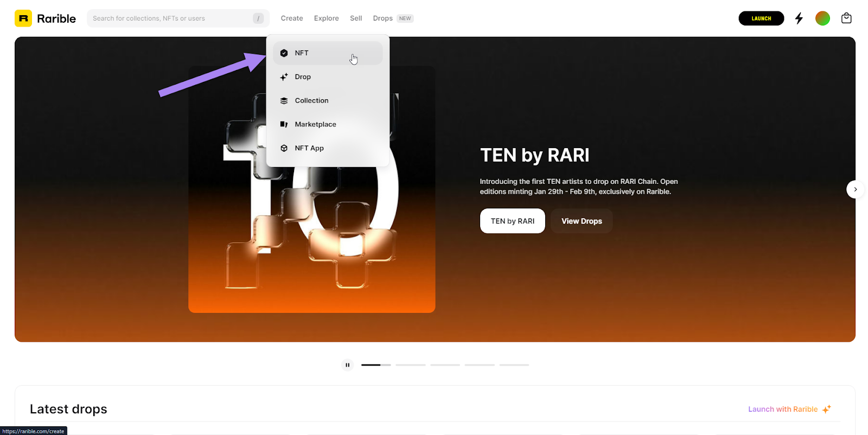This screenshot has height=435, width=868.
Task: Go to next carousel slide arrow
Action: (855, 189)
